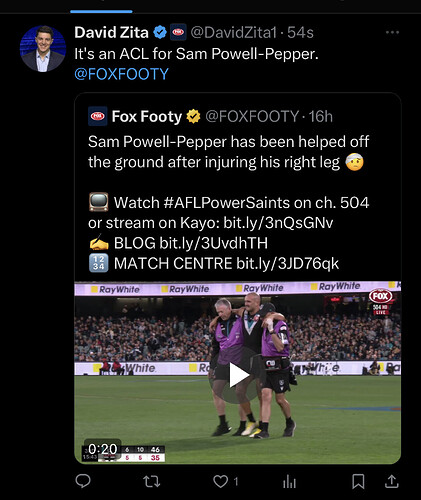This screenshot has width=421, height=500.
Task: Open the bit.ly/3nQsGNv Kayo link
Action: 278,223
